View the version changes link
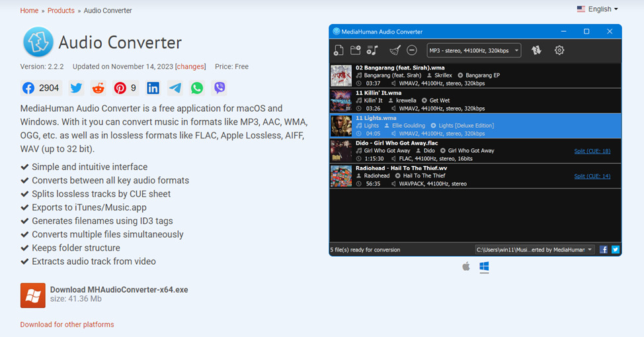The height and width of the screenshot is (337, 644). click(x=190, y=67)
